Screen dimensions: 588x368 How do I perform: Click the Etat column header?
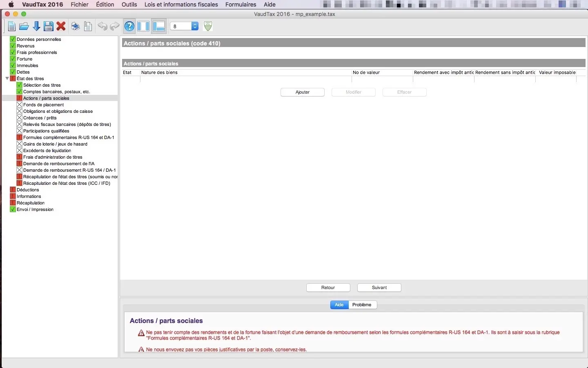[x=131, y=72]
